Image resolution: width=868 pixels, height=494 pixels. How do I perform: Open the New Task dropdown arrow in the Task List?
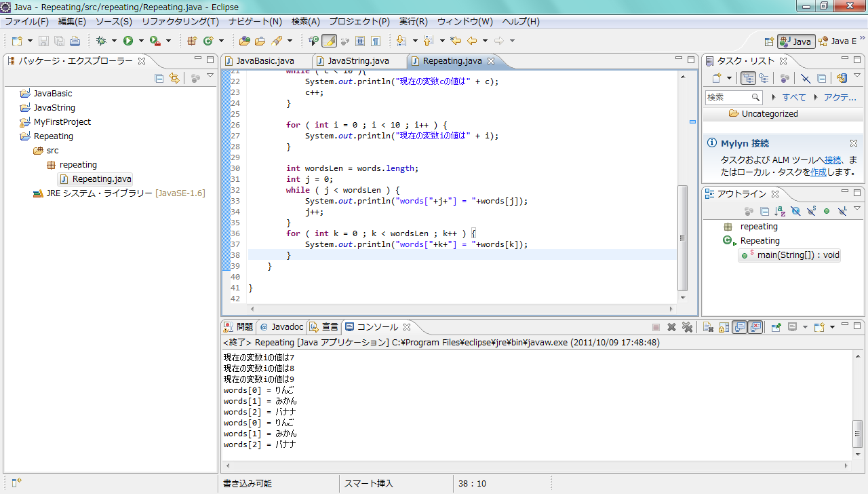[730, 78]
